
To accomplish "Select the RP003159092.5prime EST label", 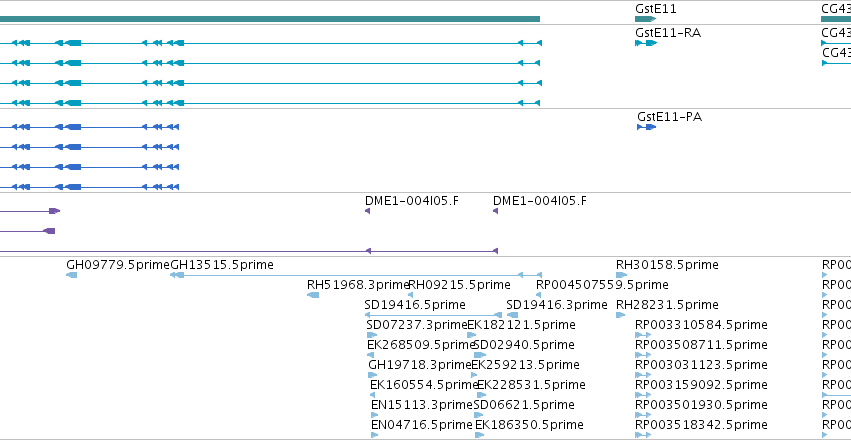I will pyautogui.click(x=701, y=385).
